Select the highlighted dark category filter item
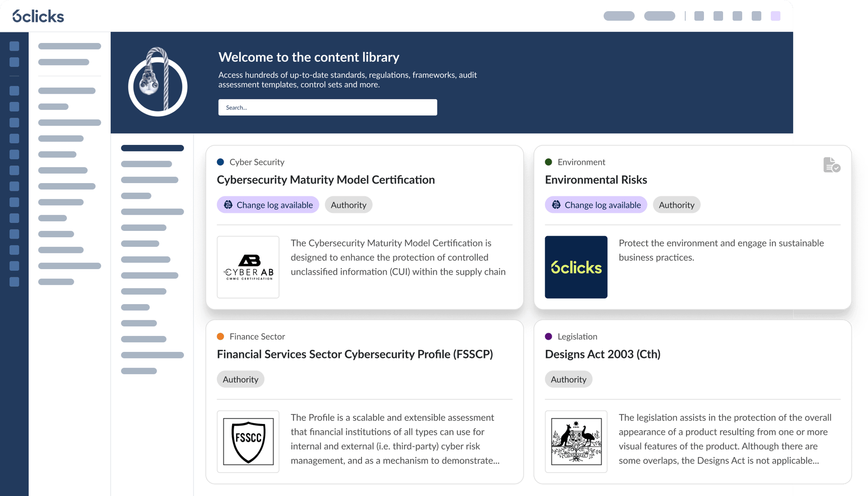This screenshot has height=496, width=868. click(152, 148)
